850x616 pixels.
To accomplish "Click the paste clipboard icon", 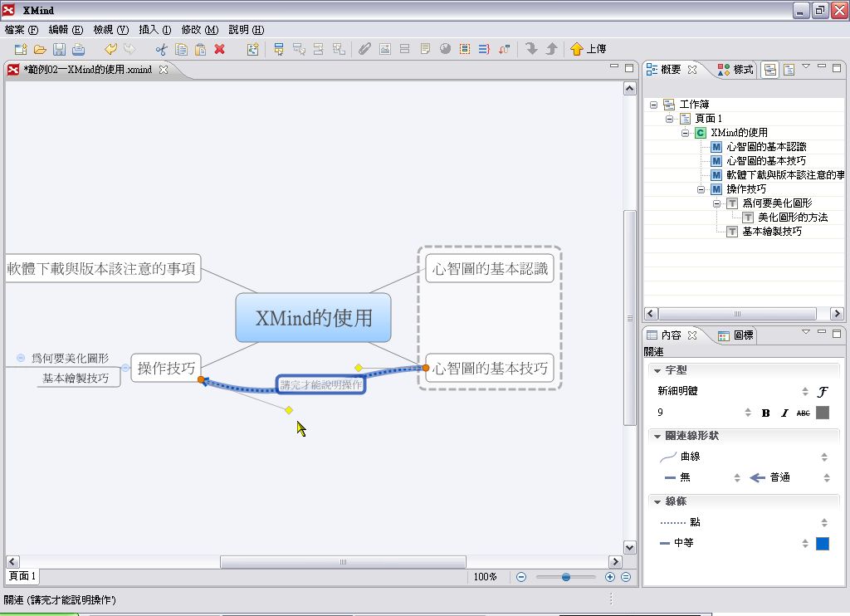I will (200, 49).
